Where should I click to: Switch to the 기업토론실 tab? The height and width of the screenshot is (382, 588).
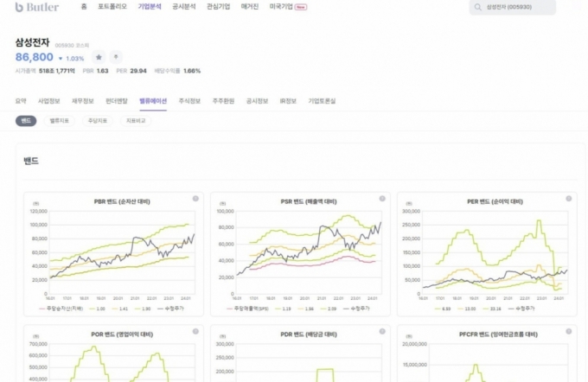click(x=322, y=101)
